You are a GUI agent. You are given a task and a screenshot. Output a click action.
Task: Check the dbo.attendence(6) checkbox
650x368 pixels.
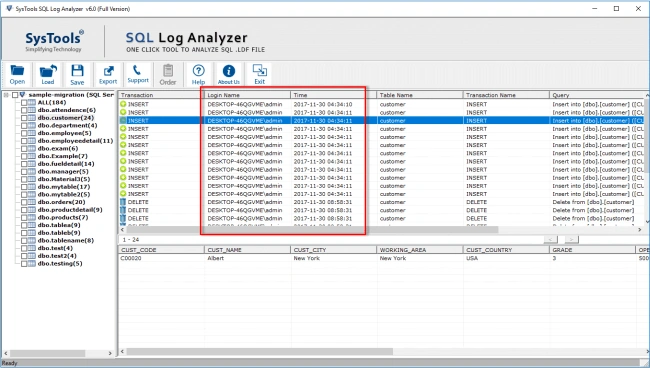(24, 110)
